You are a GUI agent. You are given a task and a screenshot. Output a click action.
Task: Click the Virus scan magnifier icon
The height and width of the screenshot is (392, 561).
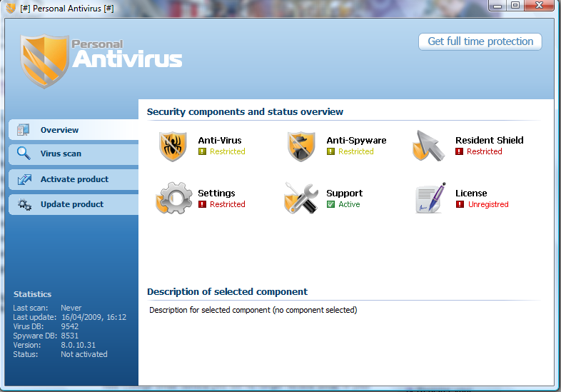[24, 154]
